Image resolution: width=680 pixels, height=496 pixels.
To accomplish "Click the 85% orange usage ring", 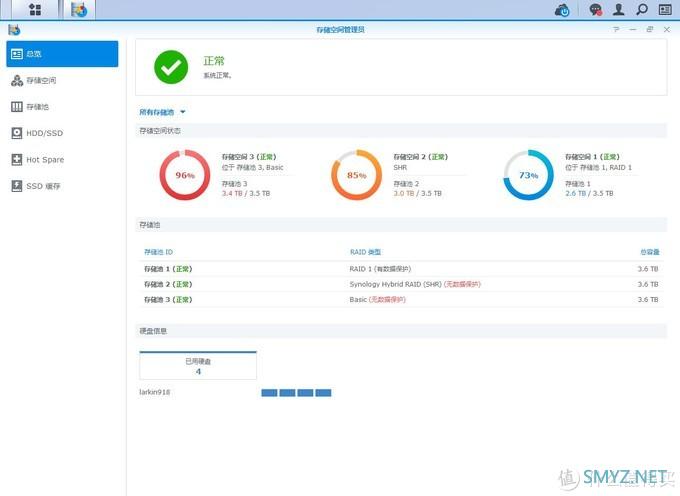I will 356,175.
